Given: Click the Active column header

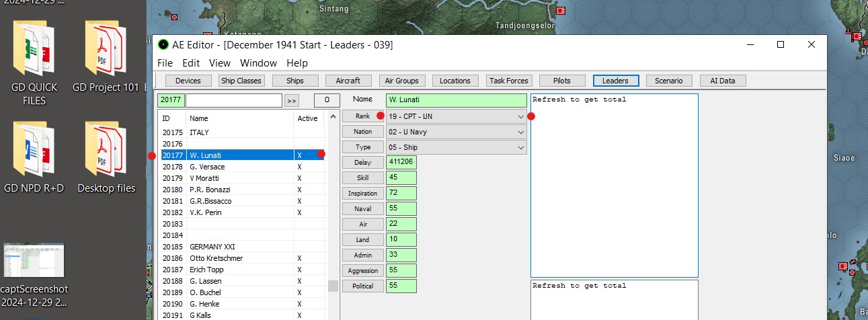Looking at the screenshot, I should [309, 118].
